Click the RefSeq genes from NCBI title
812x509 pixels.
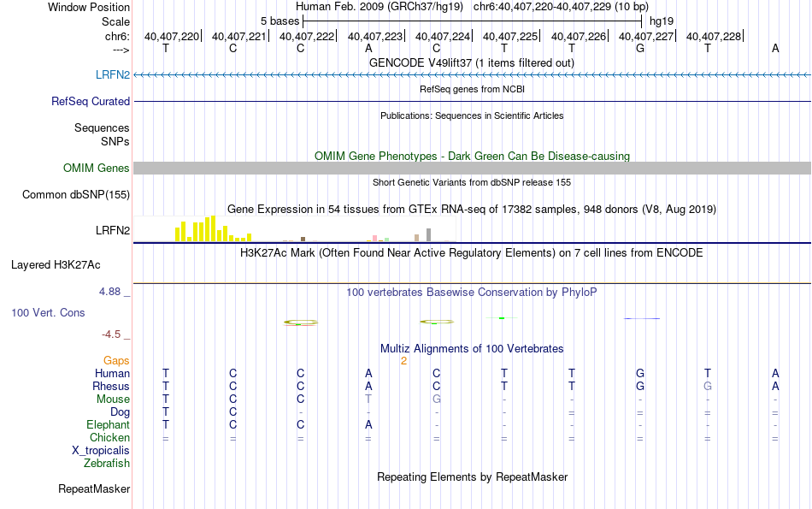pyautogui.click(x=473, y=89)
